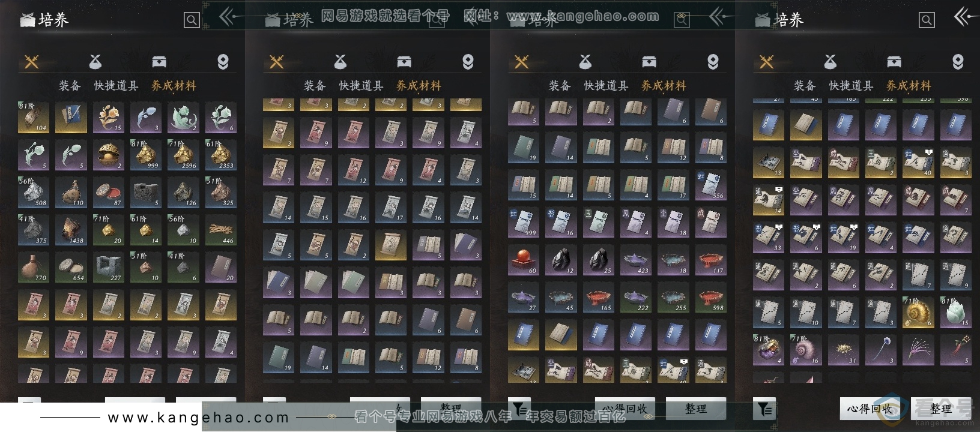Select the pouch icon in the second panel
This screenshot has width=980, height=432.
(340, 61)
